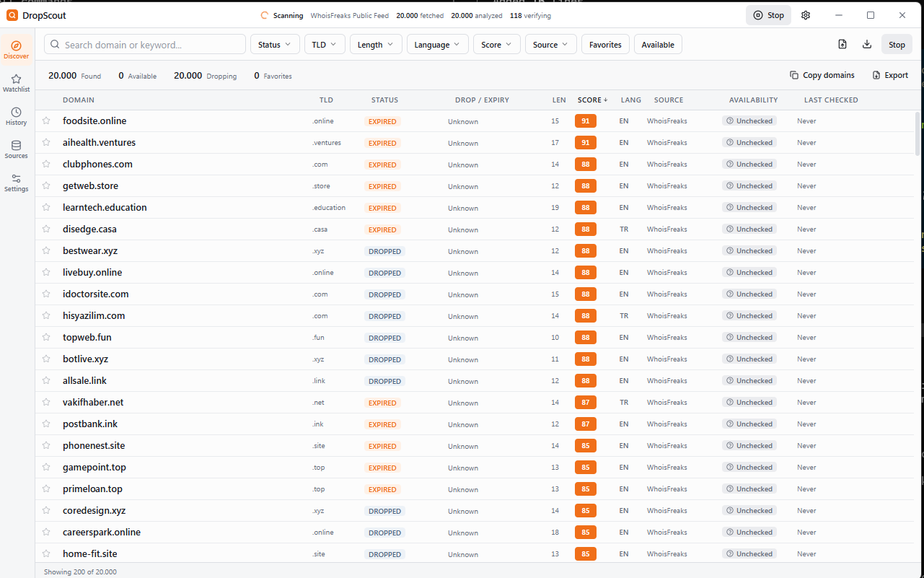Click the DropScout logo icon
Image resolution: width=924 pixels, height=578 pixels.
[12, 15]
